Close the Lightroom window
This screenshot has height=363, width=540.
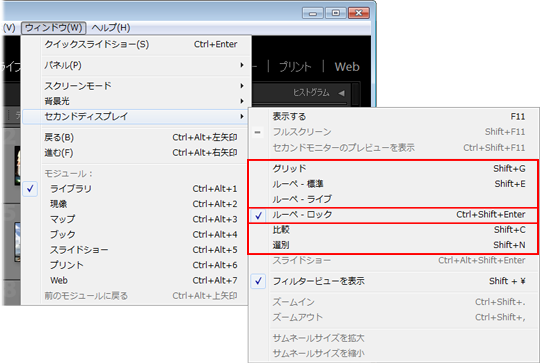[x=359, y=13]
